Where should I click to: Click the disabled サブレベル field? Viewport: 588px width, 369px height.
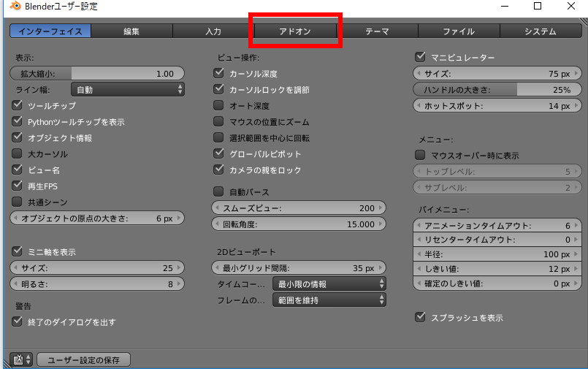click(x=497, y=188)
